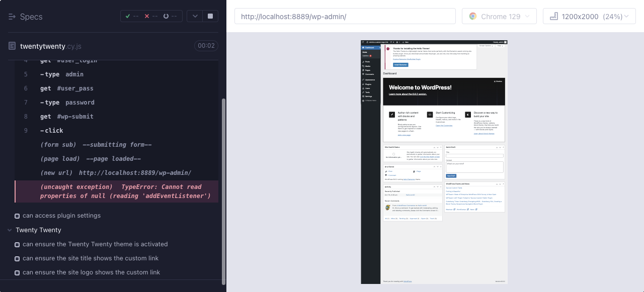The width and height of the screenshot is (644, 292).
Task: Open the Chrome 129 browser dropdown
Action: pos(498,16)
